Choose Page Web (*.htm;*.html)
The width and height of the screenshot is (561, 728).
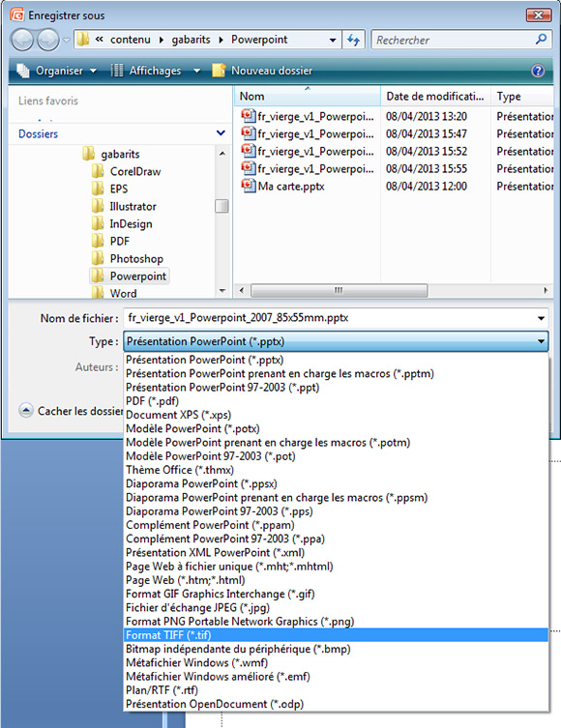[x=336, y=580]
